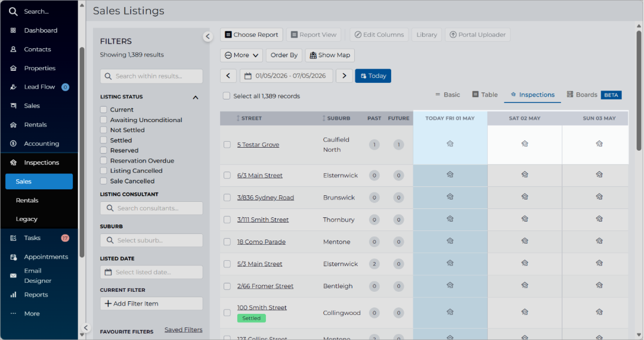
Task: Open the More dropdown menu
Action: (x=241, y=55)
